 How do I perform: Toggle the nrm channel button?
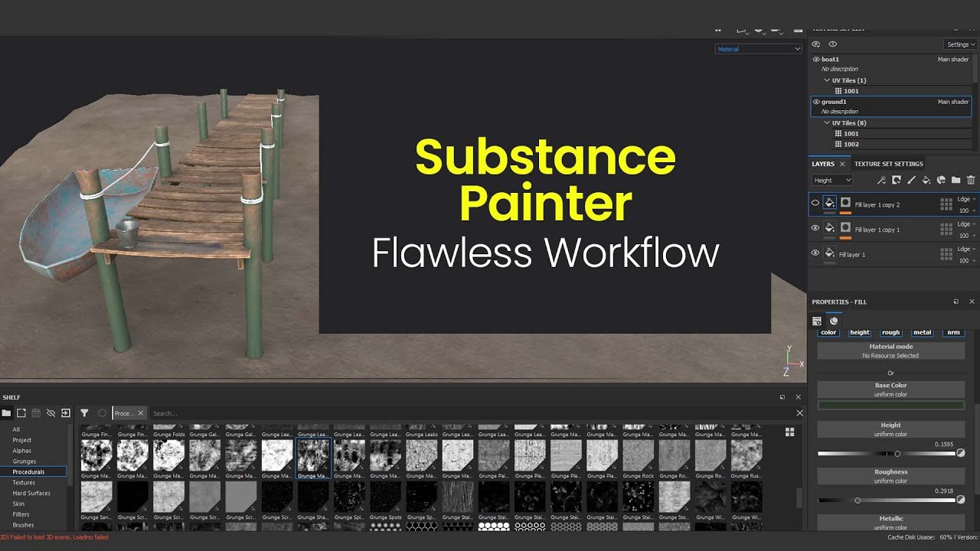[x=953, y=333]
